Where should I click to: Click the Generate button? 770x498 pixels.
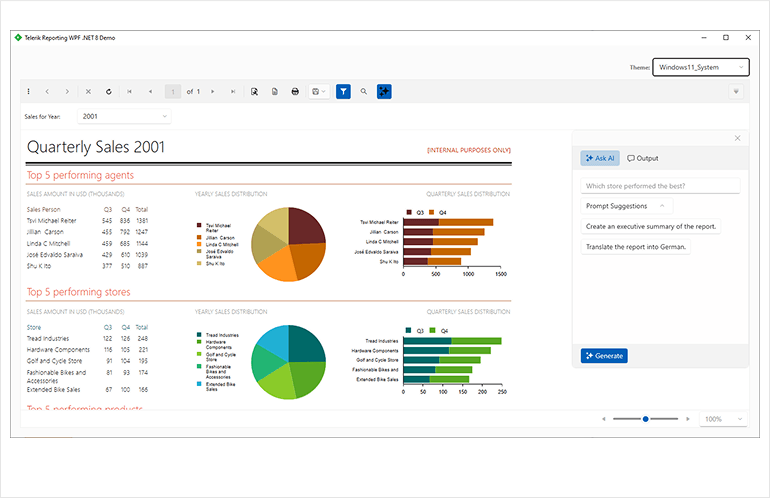(604, 356)
